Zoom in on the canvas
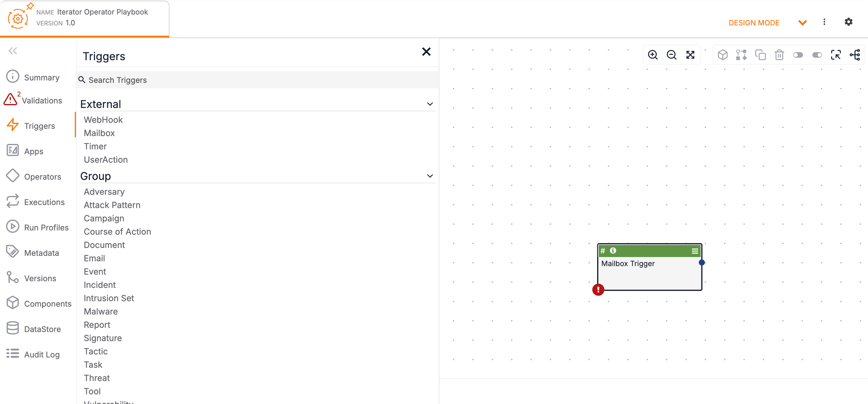 [653, 54]
